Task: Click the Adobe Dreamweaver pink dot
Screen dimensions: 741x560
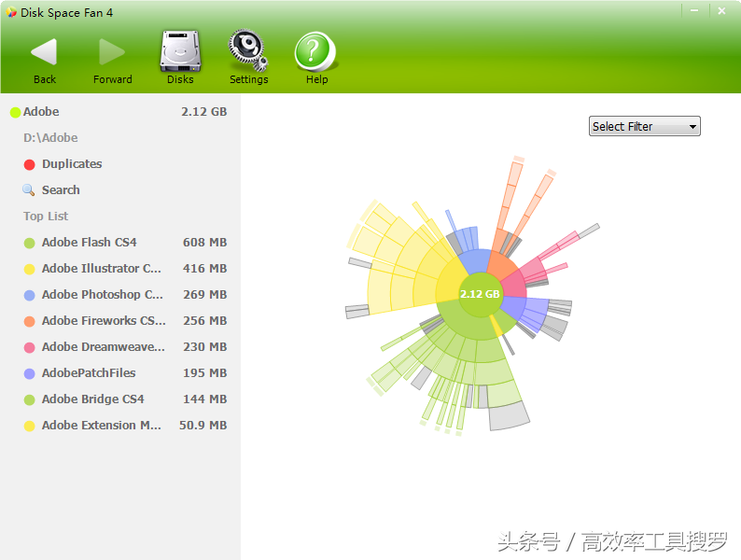Action: [29, 348]
